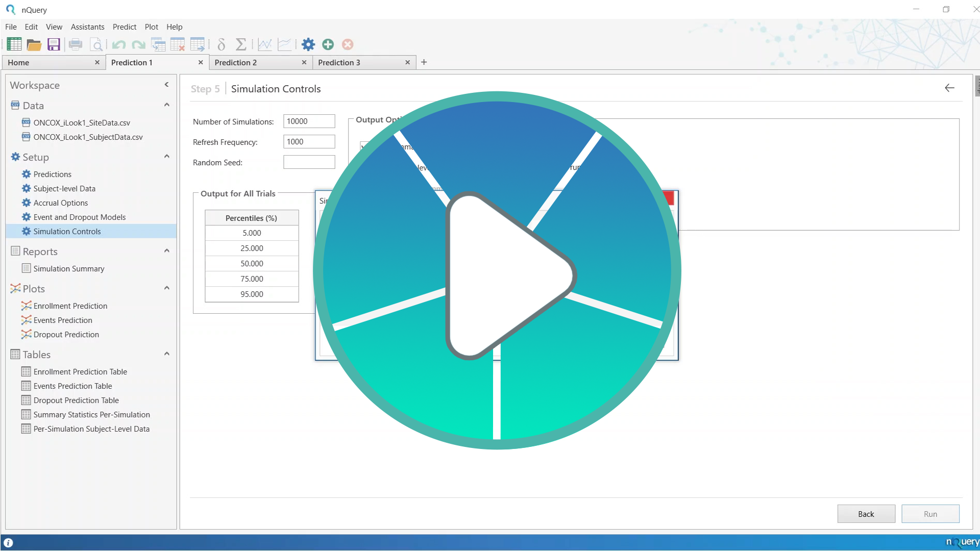980x551 pixels.
Task: Insert a delta symbol
Action: tap(221, 44)
